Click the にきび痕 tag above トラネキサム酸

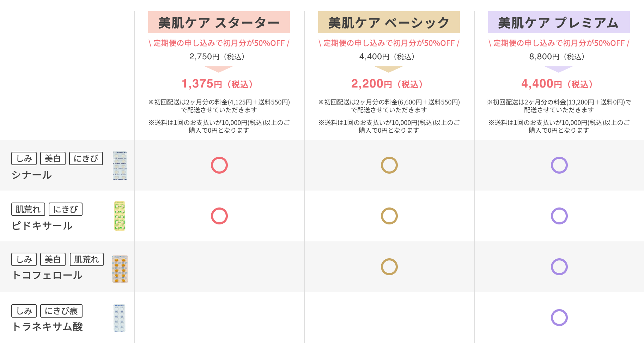61,311
